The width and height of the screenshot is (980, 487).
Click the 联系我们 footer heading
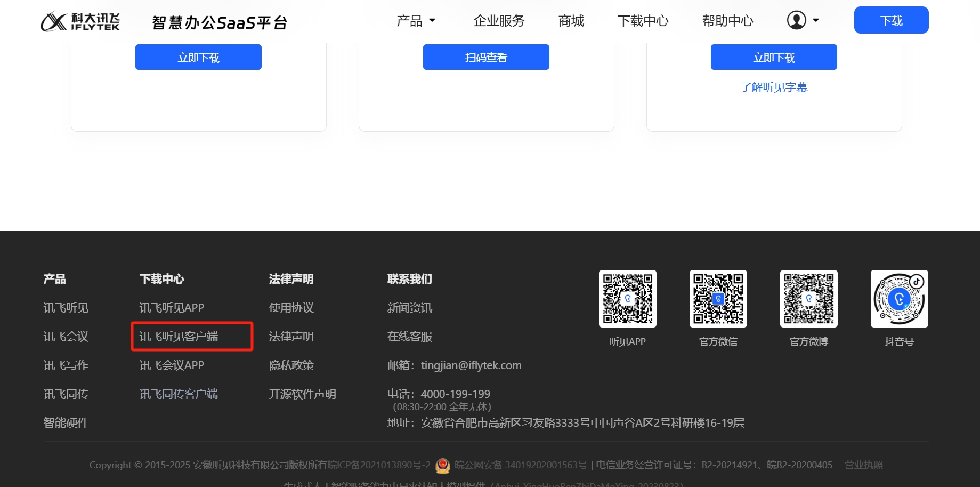[x=410, y=279]
